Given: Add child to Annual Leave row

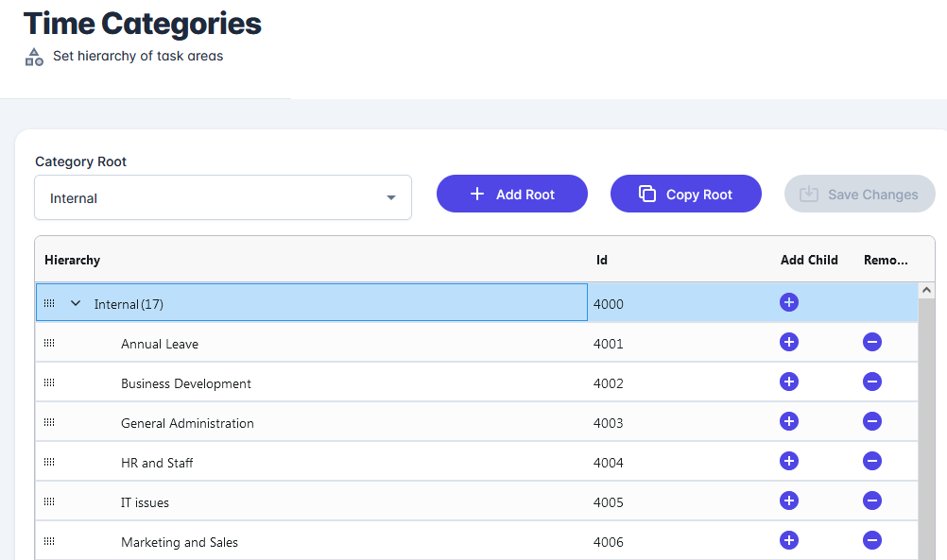Looking at the screenshot, I should click(789, 342).
